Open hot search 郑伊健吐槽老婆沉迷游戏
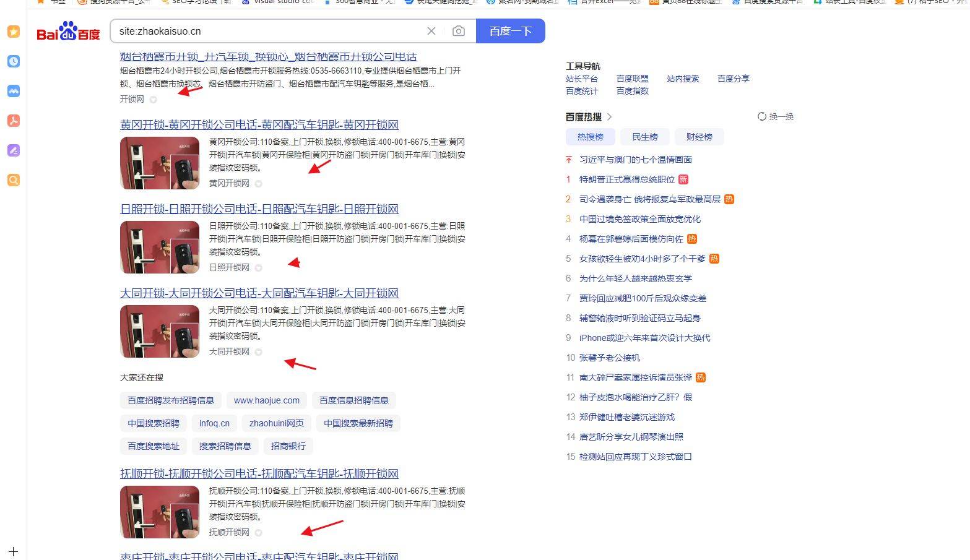The image size is (970, 560). point(627,417)
